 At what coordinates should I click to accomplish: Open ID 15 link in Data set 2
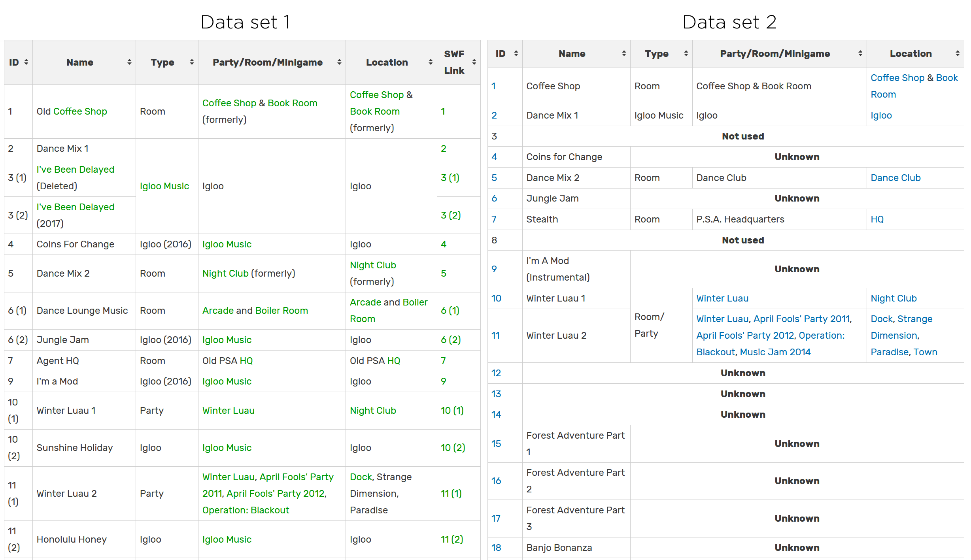(x=496, y=444)
